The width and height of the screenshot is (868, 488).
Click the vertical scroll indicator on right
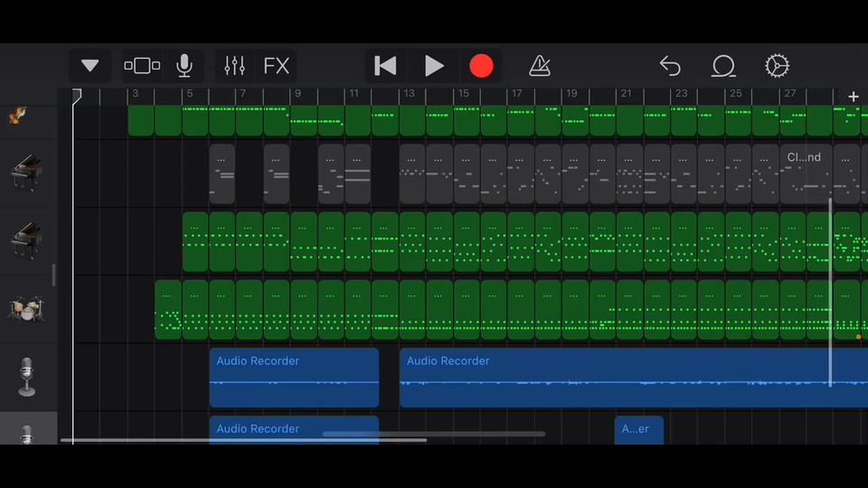click(830, 292)
